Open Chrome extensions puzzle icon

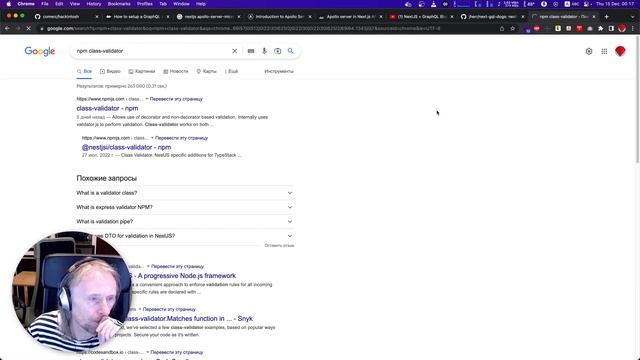pos(600,29)
